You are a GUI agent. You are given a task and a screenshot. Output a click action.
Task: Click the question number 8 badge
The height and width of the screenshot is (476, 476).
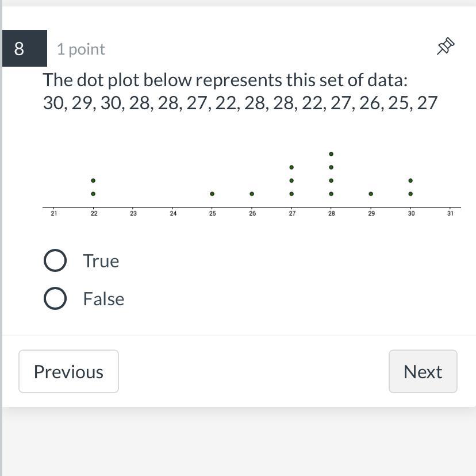click(x=20, y=48)
